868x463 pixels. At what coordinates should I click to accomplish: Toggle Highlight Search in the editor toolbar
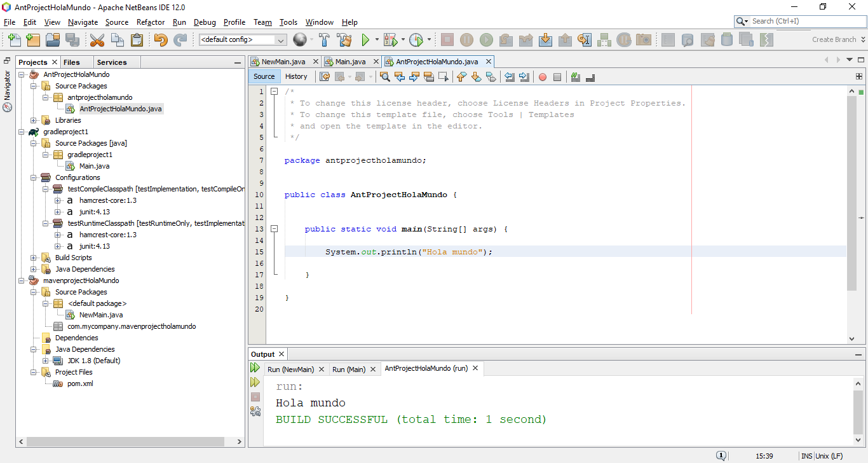[429, 76]
